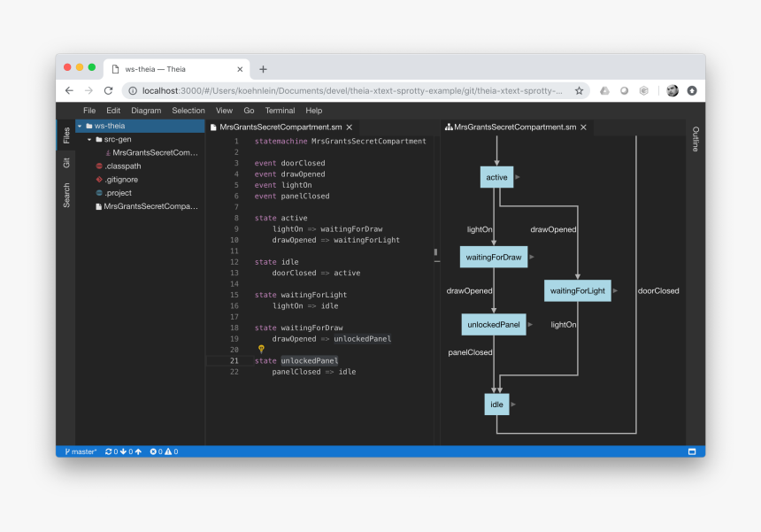The image size is (761, 532).
Task: Open problems via error count icon
Action: pyautogui.click(x=153, y=451)
